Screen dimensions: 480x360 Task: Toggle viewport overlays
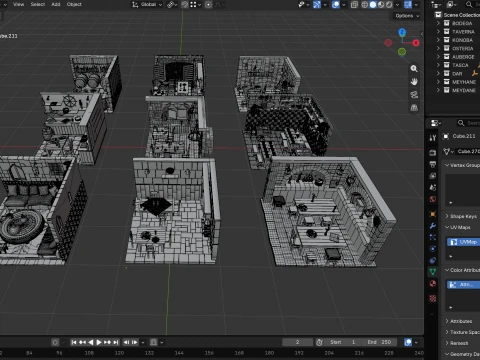coord(336,5)
